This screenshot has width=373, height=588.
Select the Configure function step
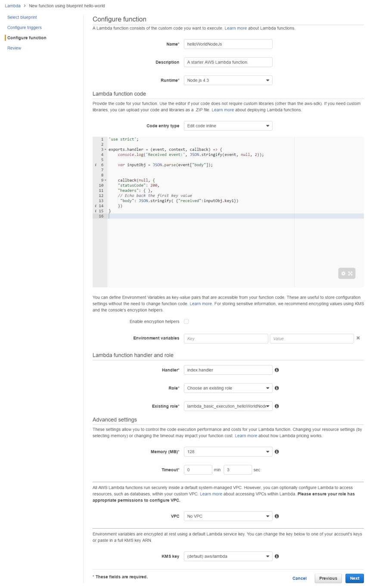27,38
